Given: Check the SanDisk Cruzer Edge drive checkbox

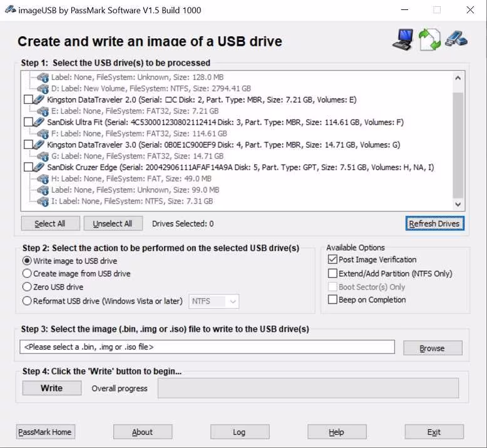Looking at the screenshot, I should pos(28,167).
